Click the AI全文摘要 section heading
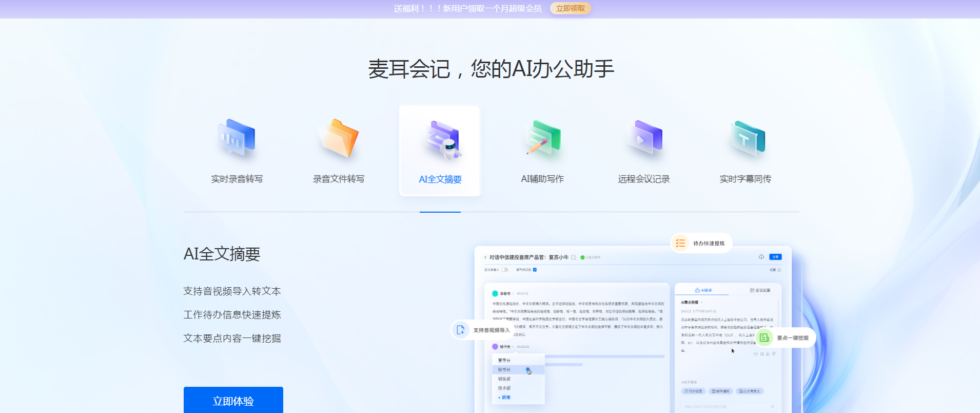 click(222, 254)
